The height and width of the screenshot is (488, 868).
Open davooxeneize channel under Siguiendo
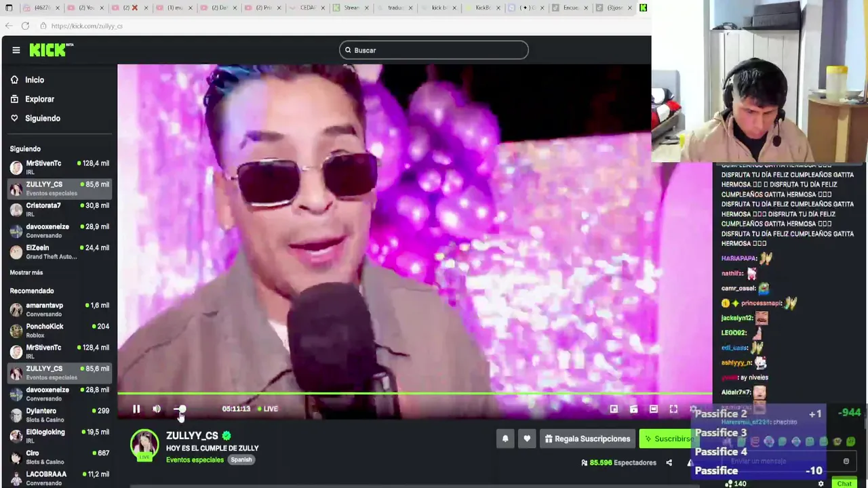coord(59,230)
